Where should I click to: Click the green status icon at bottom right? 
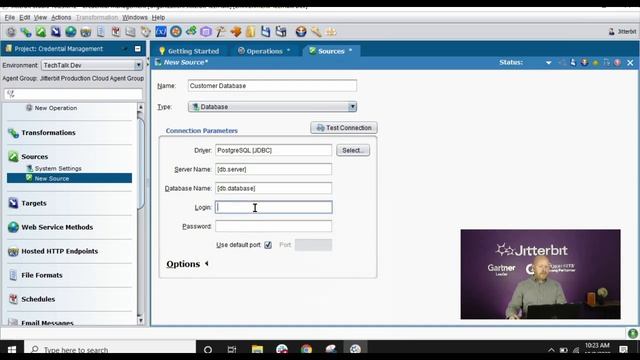[633, 333]
